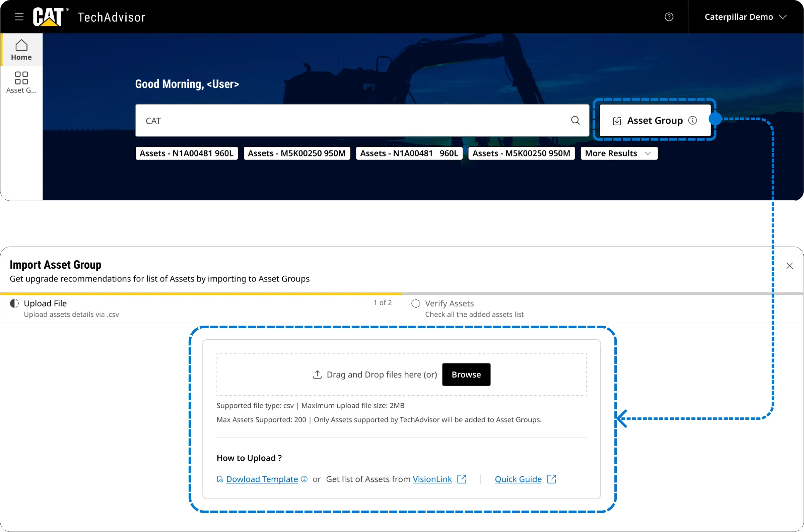Open the Quick Guide link

(x=518, y=479)
